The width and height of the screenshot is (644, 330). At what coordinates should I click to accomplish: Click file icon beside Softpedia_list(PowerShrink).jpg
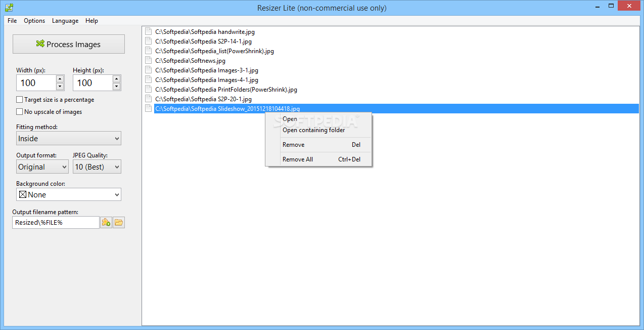pos(148,51)
